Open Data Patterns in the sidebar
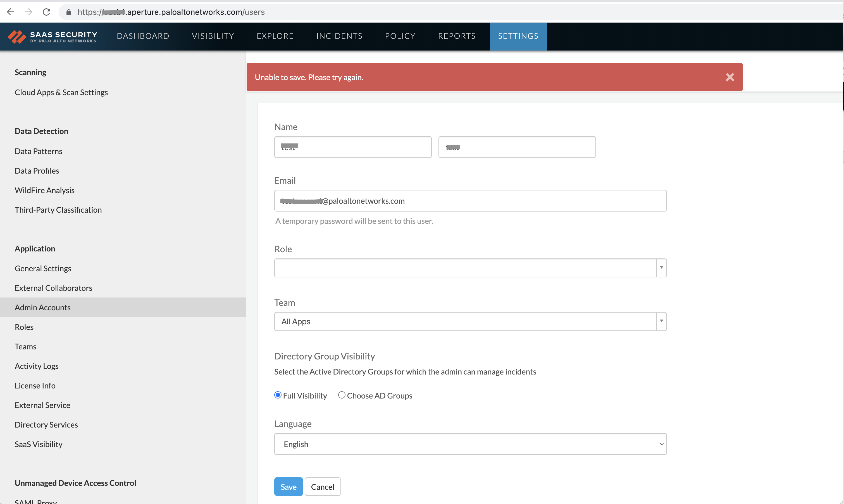844x504 pixels. (x=38, y=151)
